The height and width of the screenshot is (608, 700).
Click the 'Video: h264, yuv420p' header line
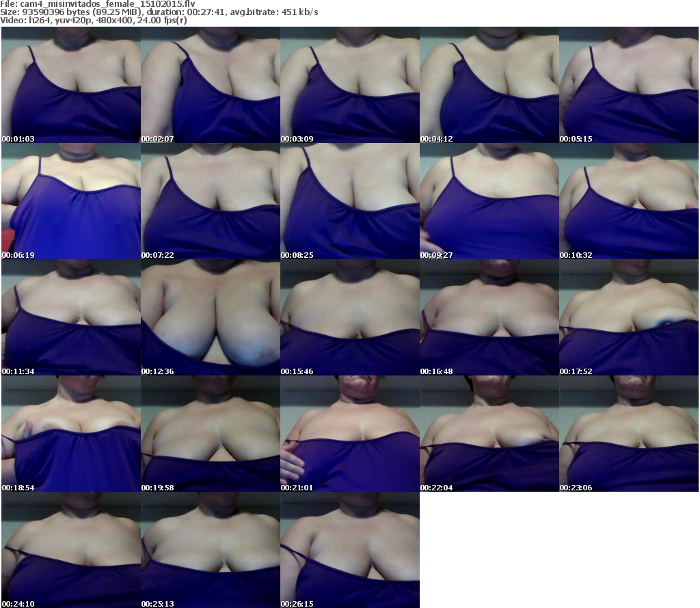pyautogui.click(x=93, y=21)
